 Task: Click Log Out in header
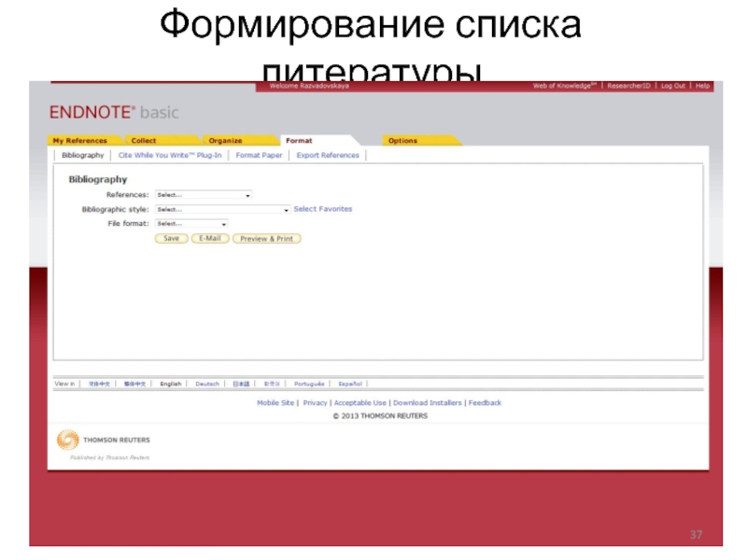pos(673,86)
